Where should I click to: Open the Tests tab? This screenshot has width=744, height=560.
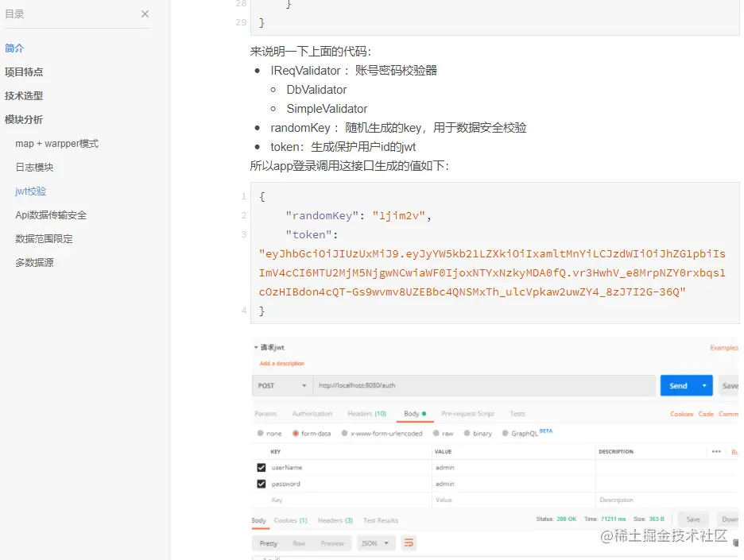pos(517,414)
